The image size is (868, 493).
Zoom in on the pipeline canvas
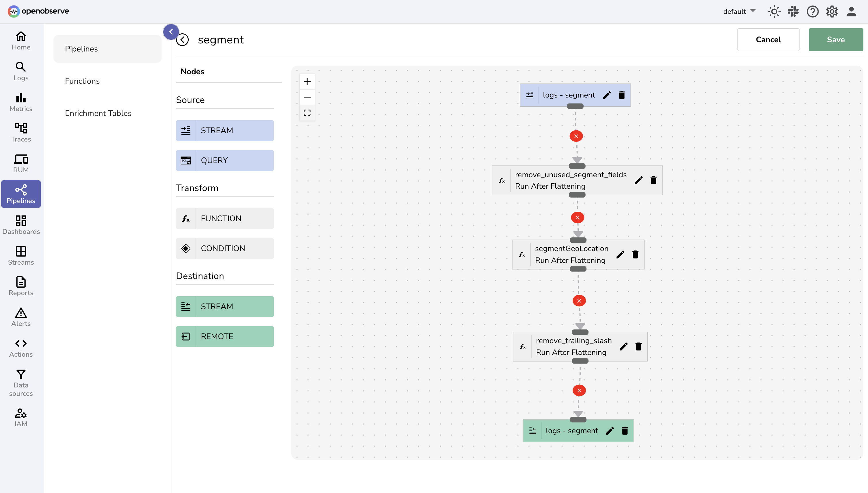tap(307, 81)
